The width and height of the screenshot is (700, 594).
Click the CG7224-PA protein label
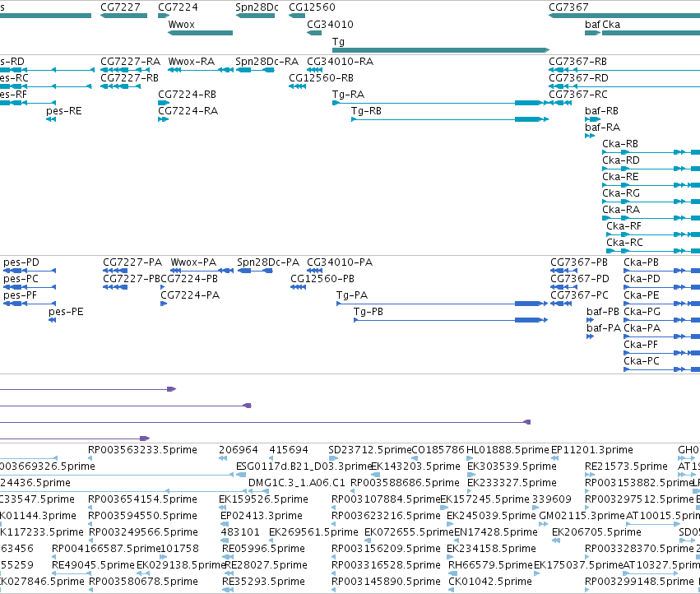190,295
